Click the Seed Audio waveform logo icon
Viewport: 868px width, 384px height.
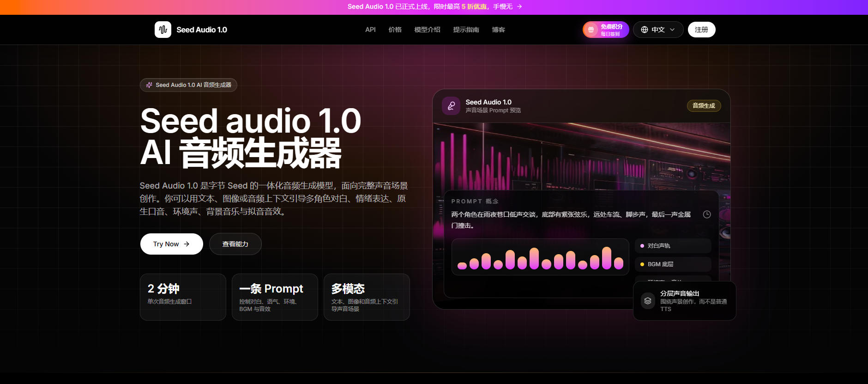point(163,30)
